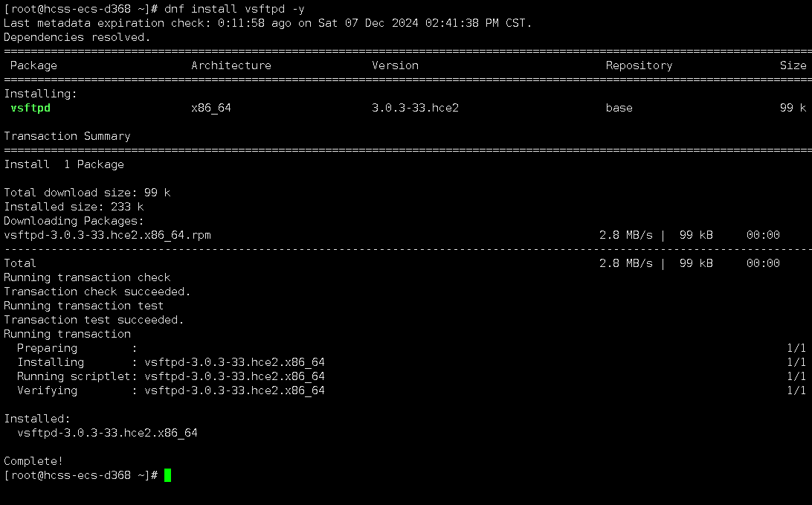Click the 'Running scriptlet' step label
The height and width of the screenshot is (505, 812).
[74, 376]
